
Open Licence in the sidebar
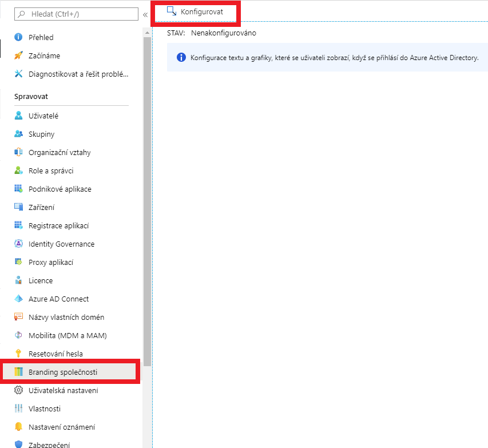[41, 280]
